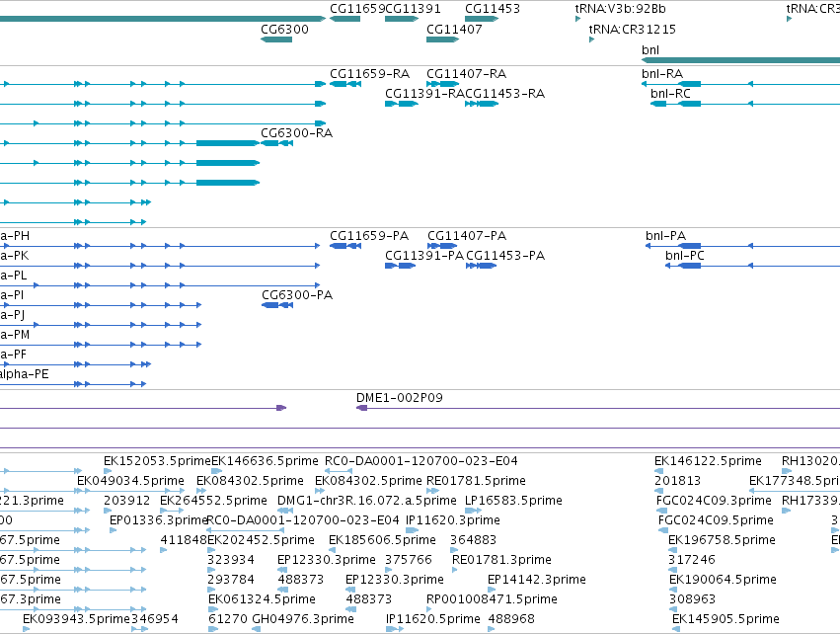Select the RE01781.5prime EST label

pos(476,481)
